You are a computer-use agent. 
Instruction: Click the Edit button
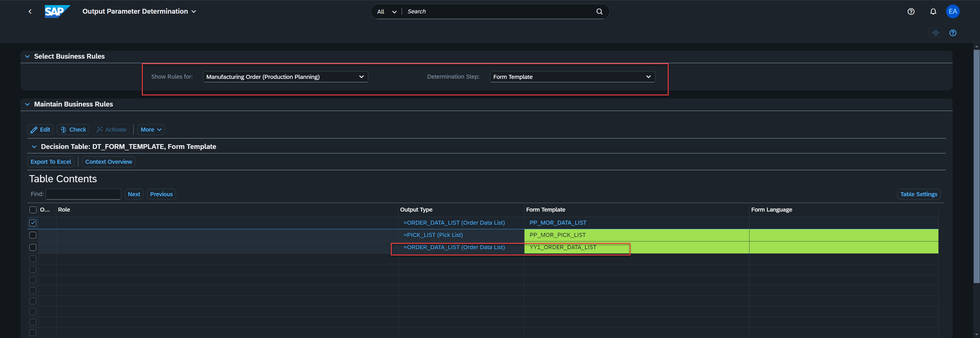tap(40, 130)
